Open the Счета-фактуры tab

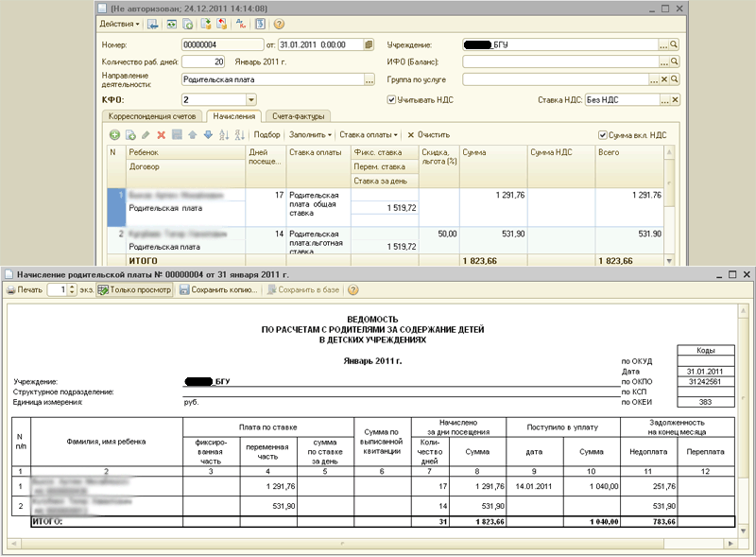(297, 116)
